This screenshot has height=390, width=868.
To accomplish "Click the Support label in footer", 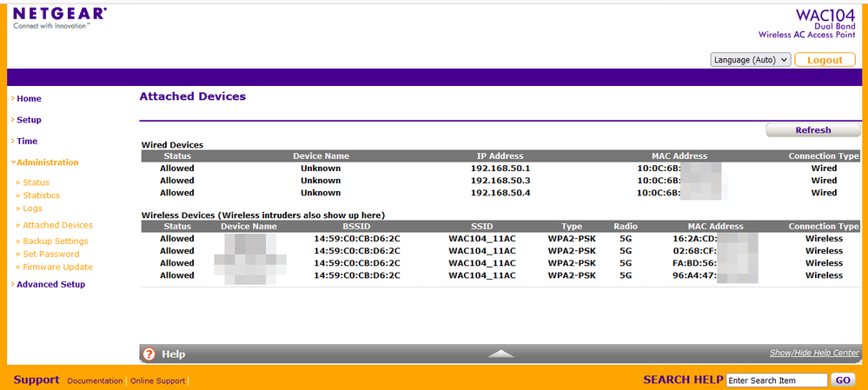I will point(36,380).
